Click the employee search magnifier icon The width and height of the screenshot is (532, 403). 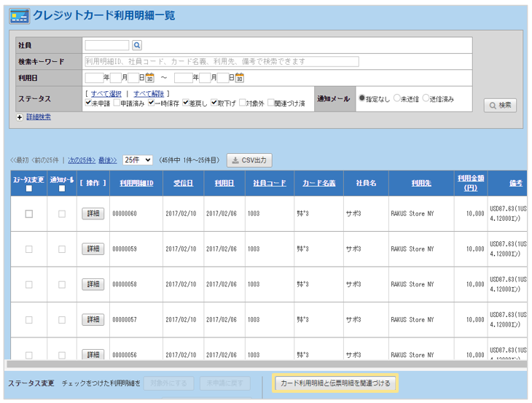(x=137, y=45)
